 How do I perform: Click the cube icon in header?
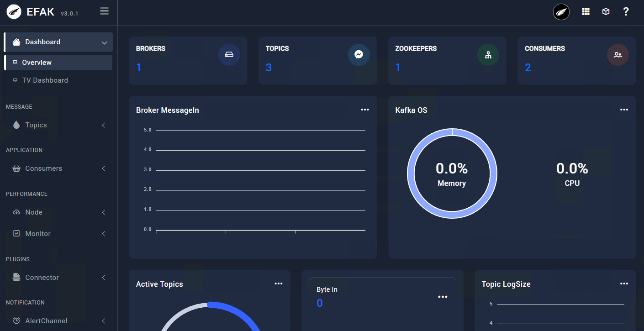pos(606,12)
